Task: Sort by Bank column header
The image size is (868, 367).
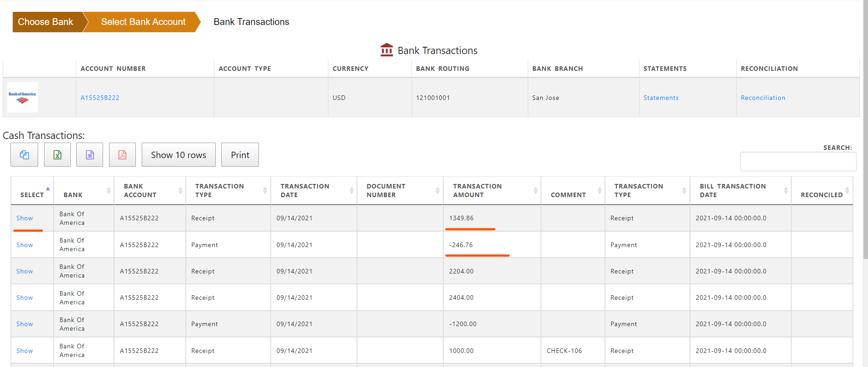Action: (84, 191)
